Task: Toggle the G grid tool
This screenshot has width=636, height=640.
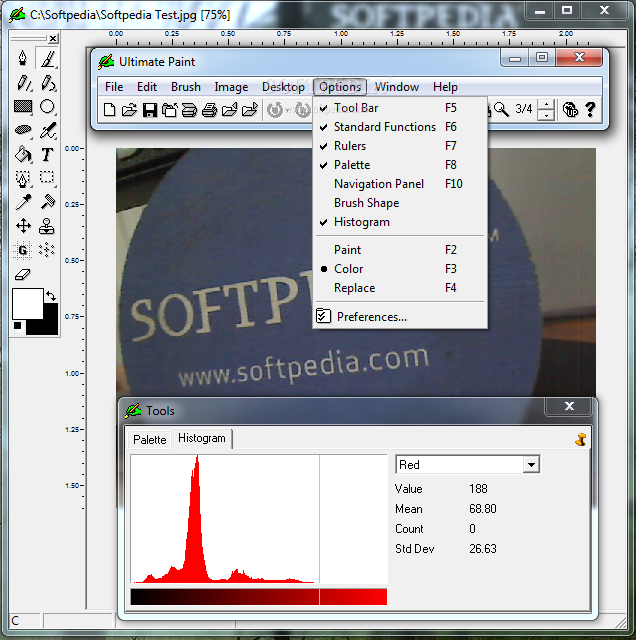Action: (23, 250)
